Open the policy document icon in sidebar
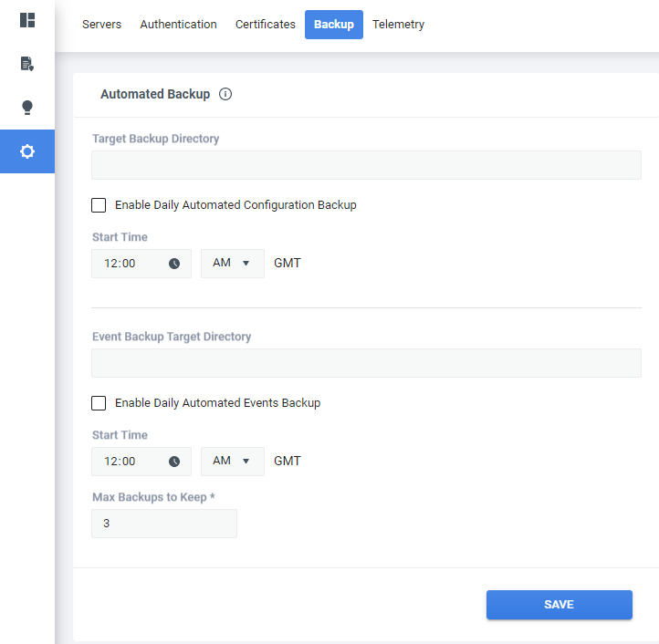The width and height of the screenshot is (659, 644). (27, 64)
